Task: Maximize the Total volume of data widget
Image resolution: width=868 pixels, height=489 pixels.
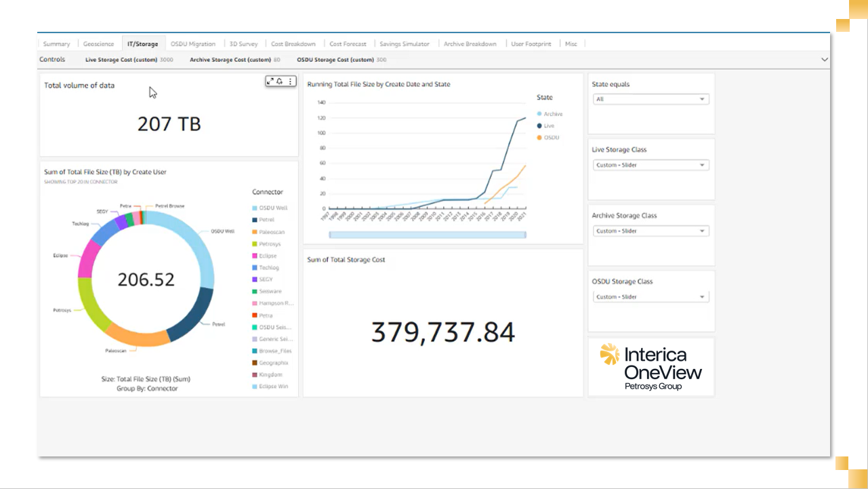Action: coord(271,81)
